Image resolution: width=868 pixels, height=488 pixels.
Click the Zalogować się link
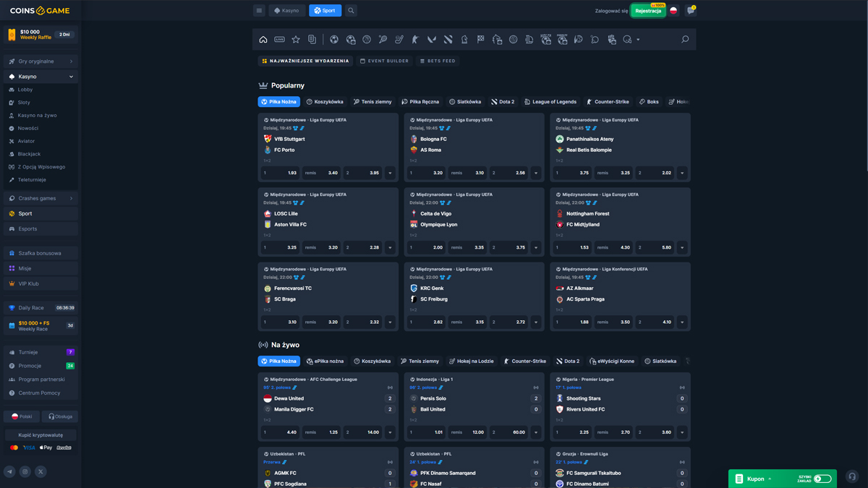pos(611,11)
